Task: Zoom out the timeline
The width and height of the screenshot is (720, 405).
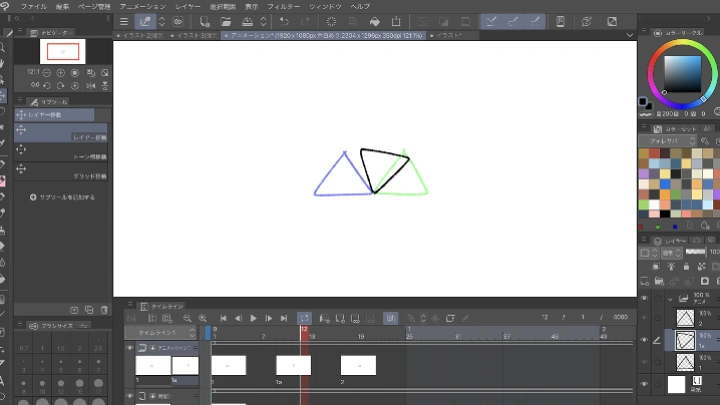Action: pos(187,318)
